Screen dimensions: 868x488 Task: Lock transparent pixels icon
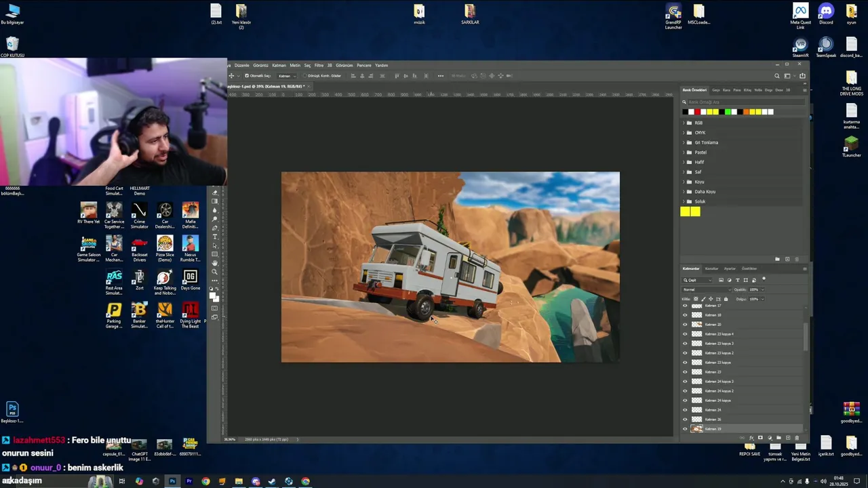tap(696, 299)
